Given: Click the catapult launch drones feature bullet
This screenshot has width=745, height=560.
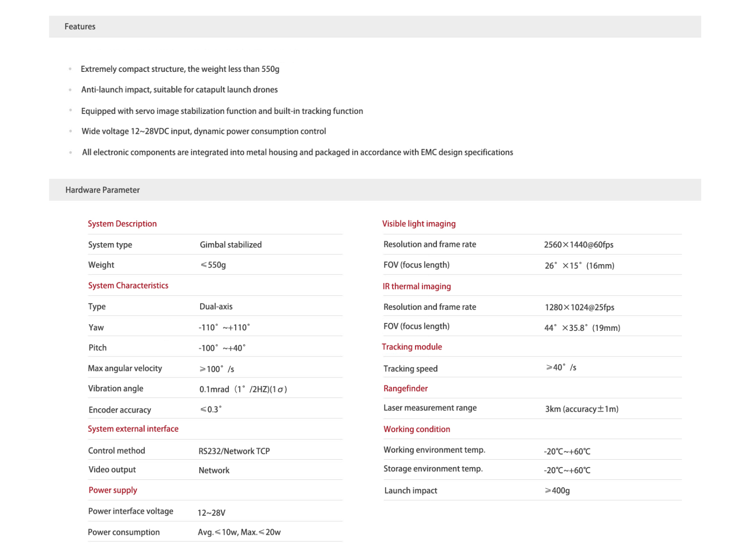Looking at the screenshot, I should point(179,90).
